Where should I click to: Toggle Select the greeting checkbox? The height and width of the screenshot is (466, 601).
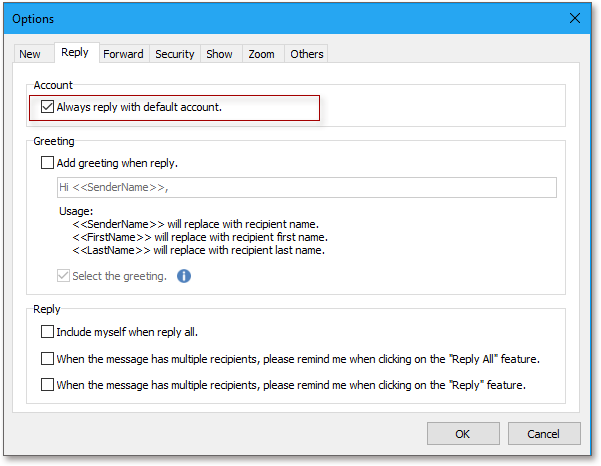pos(63,276)
